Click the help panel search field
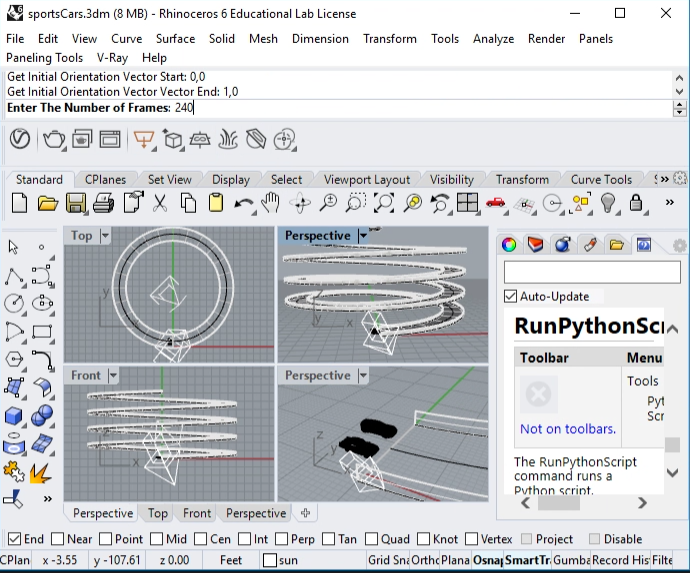The height and width of the screenshot is (573, 690). (592, 272)
